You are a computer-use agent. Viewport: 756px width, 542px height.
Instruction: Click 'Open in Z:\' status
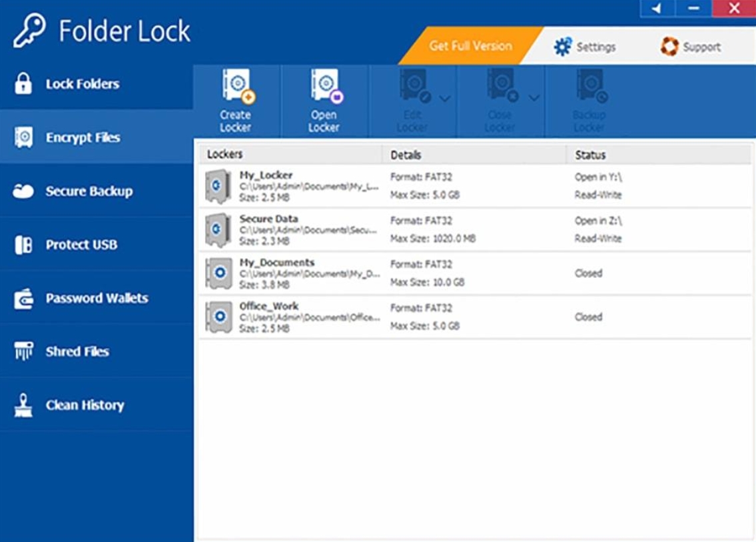point(598,221)
